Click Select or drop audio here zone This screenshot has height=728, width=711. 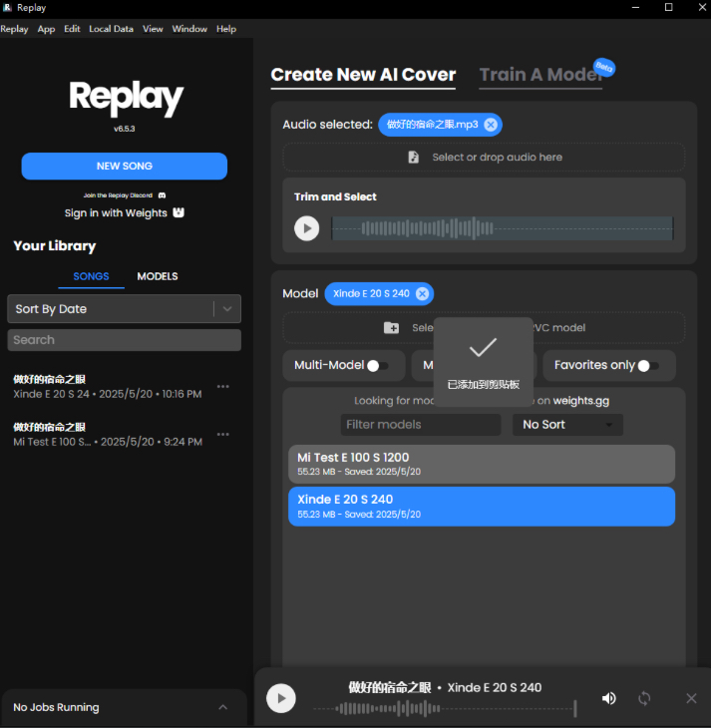coord(484,158)
